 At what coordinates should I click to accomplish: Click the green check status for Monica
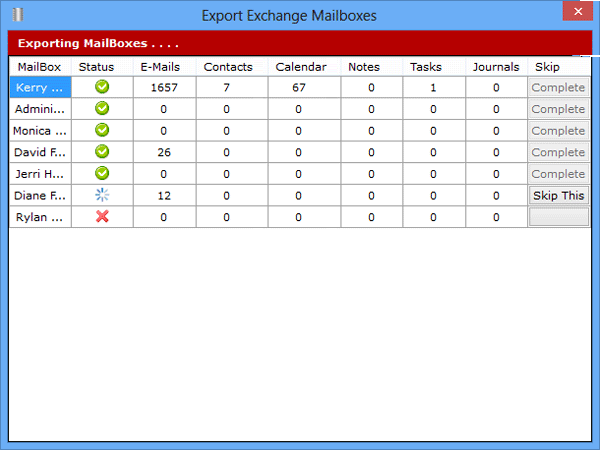pos(102,130)
